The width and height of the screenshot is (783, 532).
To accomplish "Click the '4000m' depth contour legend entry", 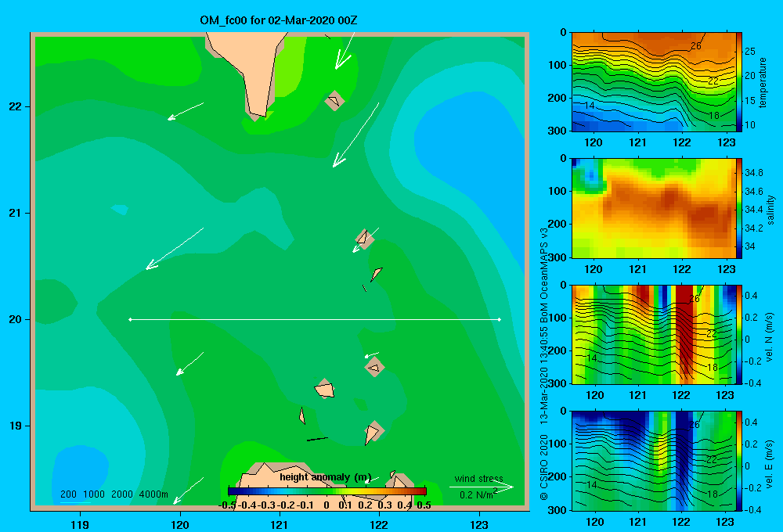I will pos(153,494).
